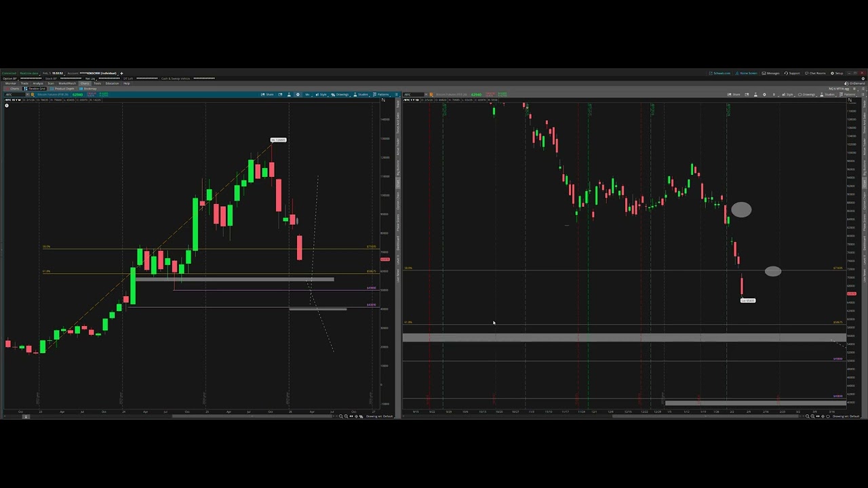Screen dimensions: 868x488
Task: Expand Drawings menu in left chart
Action: tap(340, 94)
